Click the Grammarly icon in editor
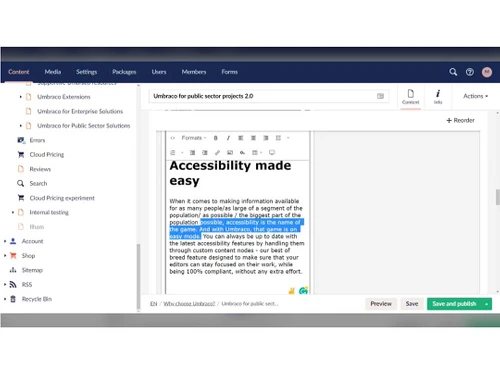500x375 pixels. tap(303, 291)
